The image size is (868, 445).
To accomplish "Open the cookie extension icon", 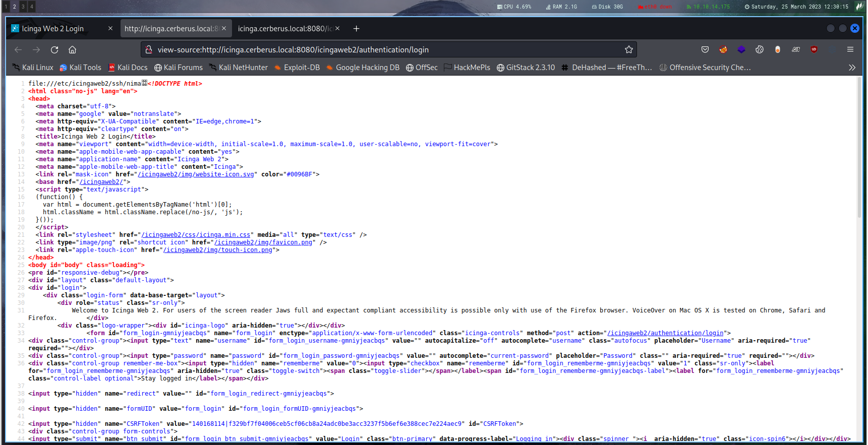I will (x=760, y=49).
